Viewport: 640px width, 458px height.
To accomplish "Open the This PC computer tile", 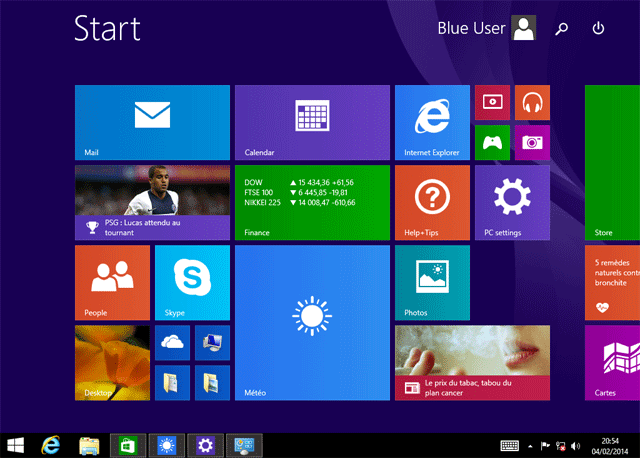I will click(212, 342).
